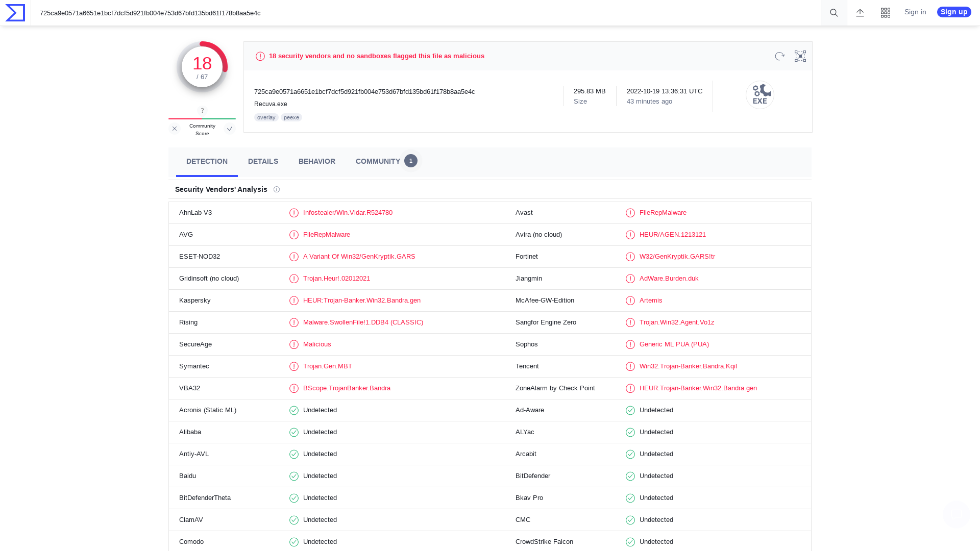Switch to the DETAILS tab
980x551 pixels.
click(x=263, y=161)
